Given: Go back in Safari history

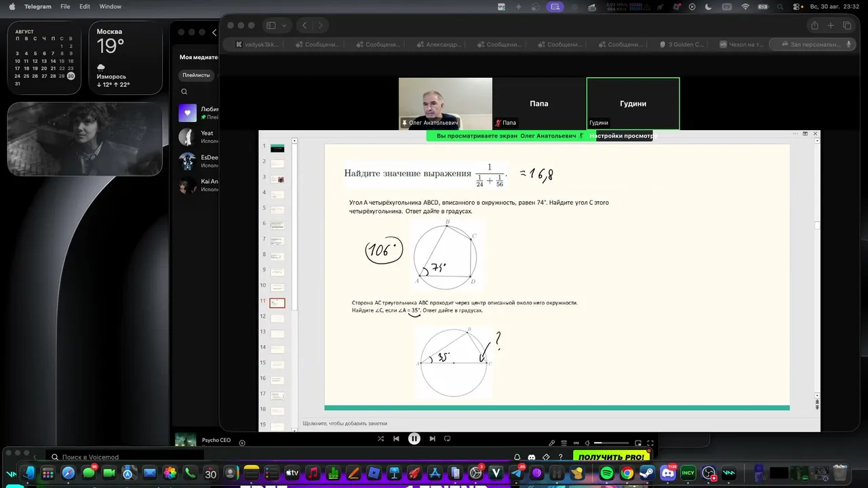Looking at the screenshot, I should tap(304, 25).
